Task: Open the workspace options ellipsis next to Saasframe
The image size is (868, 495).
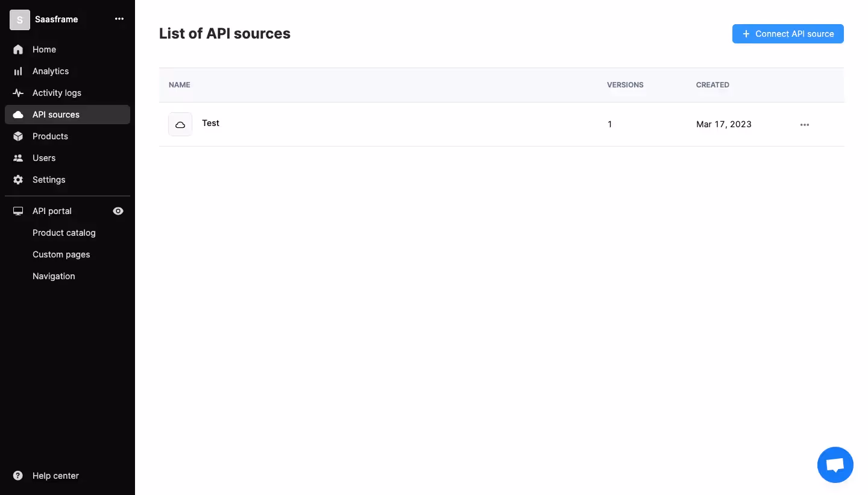Action: 119,19
